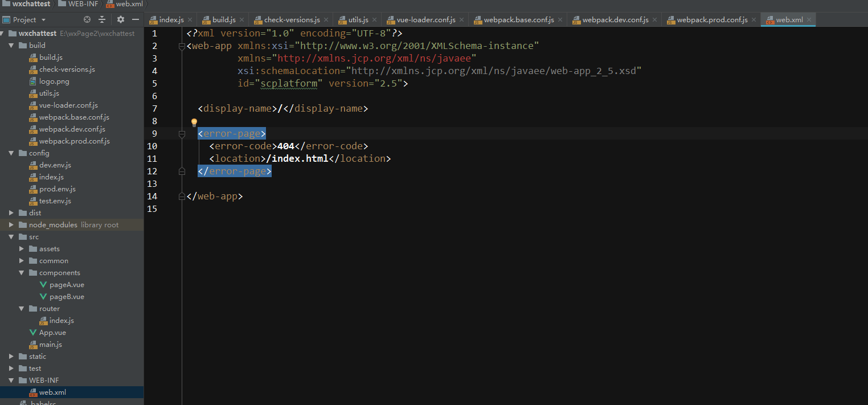The height and width of the screenshot is (405, 868).
Task: Expand the node_modules folder
Action: point(11,225)
